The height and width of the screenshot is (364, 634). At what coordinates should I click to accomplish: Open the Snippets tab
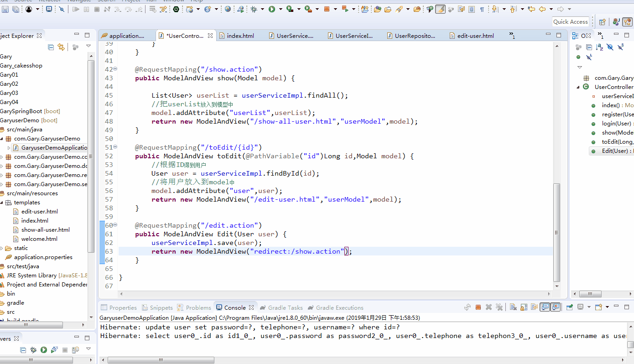coord(157,307)
